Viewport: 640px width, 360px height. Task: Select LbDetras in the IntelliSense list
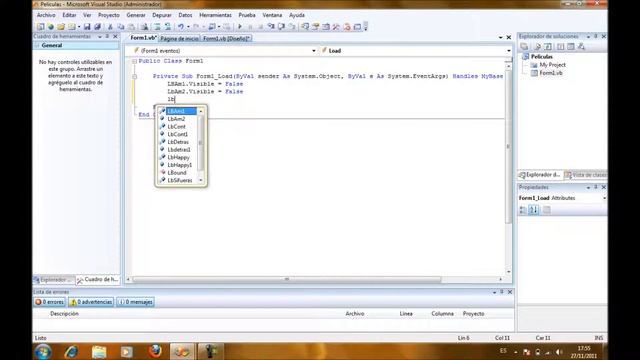click(x=178, y=142)
